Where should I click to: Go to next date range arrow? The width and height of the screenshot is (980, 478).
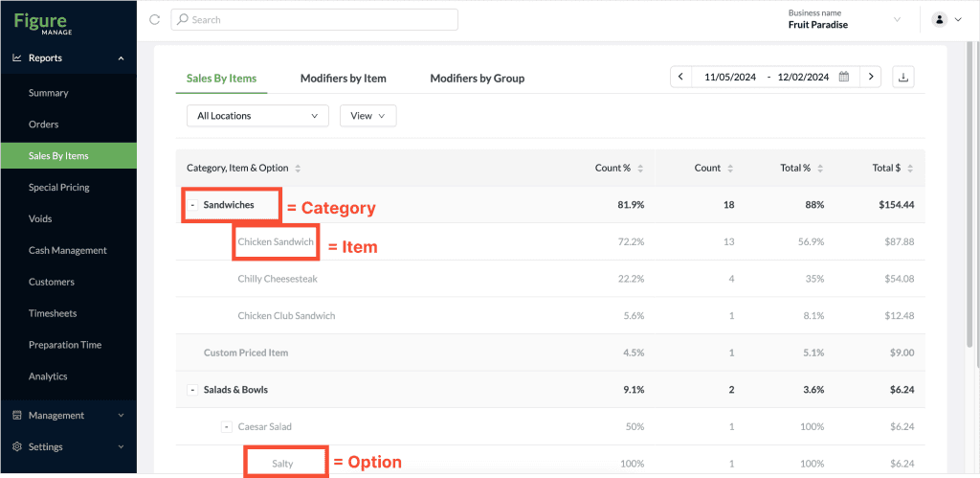(x=870, y=77)
